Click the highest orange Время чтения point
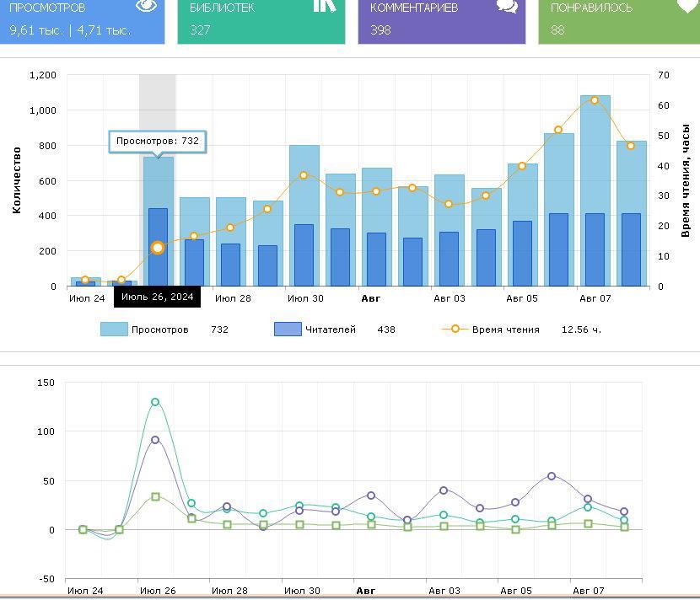The width and height of the screenshot is (700, 600). 595,100
